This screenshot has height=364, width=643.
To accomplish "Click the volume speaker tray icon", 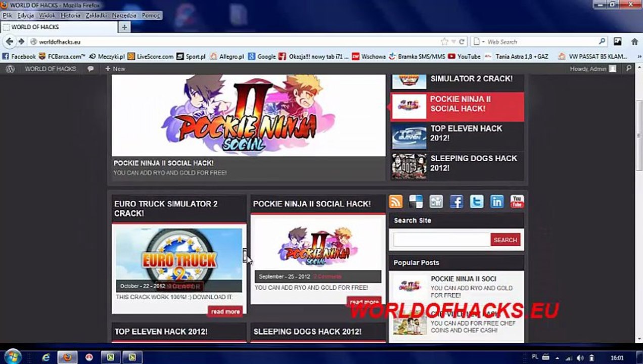I will [x=580, y=358].
